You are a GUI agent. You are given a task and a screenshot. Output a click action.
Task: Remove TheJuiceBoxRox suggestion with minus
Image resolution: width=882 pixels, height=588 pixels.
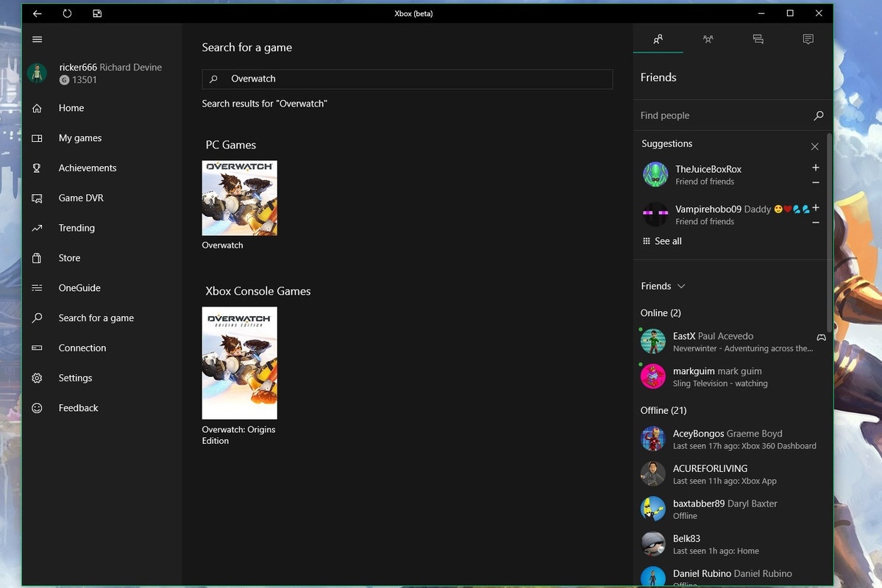(816, 183)
